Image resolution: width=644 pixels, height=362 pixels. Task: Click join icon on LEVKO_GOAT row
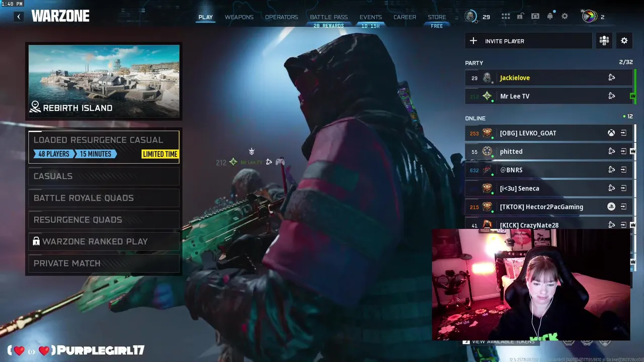point(623,133)
